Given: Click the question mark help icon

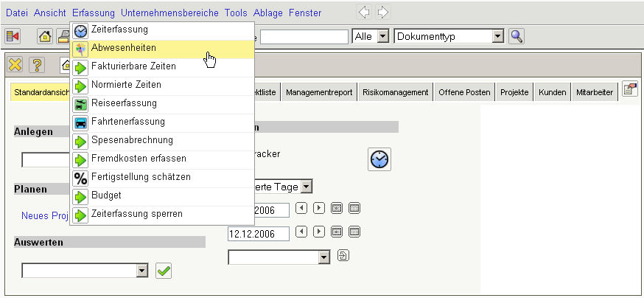Looking at the screenshot, I should pos(35,65).
